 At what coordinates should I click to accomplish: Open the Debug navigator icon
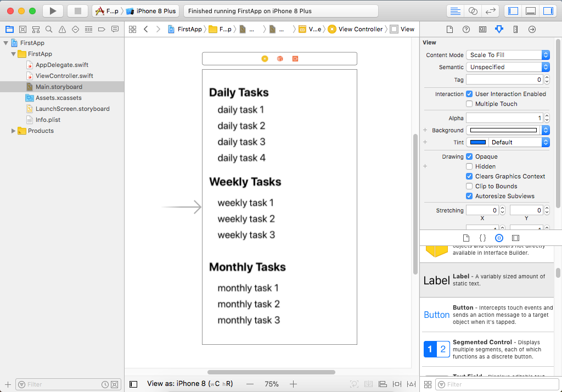coord(88,30)
